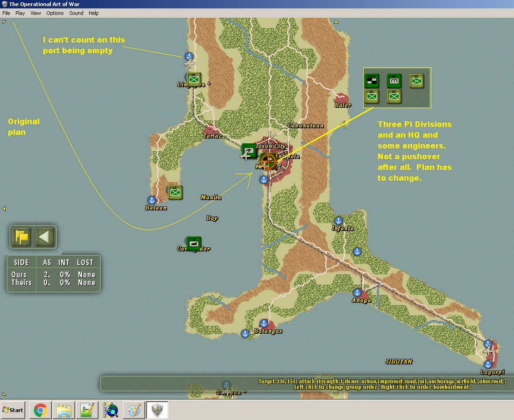Click the anchorage icon south of Infanta

click(x=357, y=252)
